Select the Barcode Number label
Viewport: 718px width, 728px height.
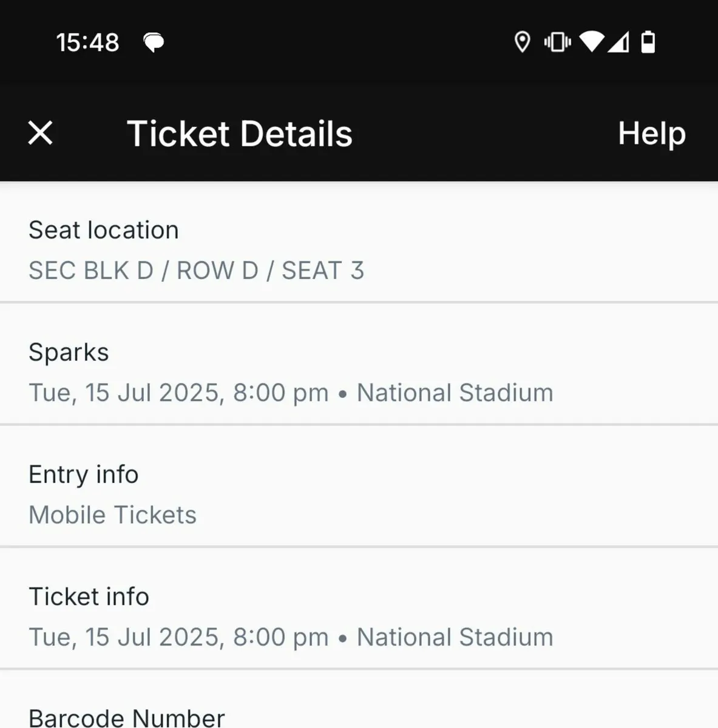pyautogui.click(x=127, y=718)
